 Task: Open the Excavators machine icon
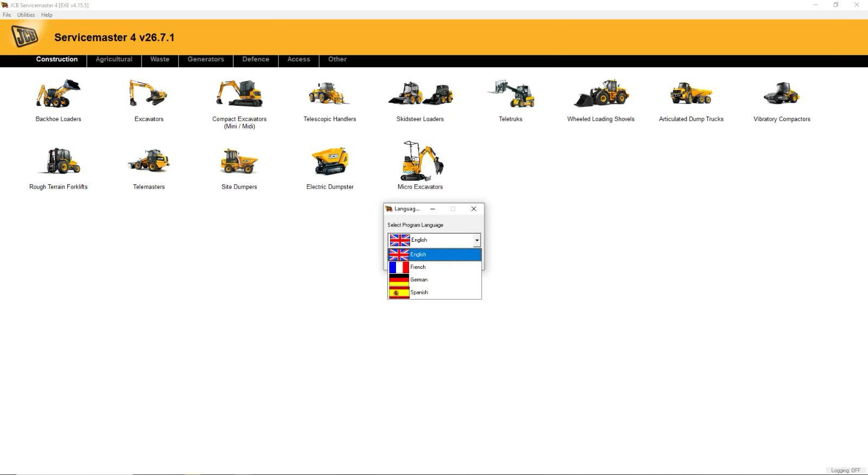tap(148, 93)
